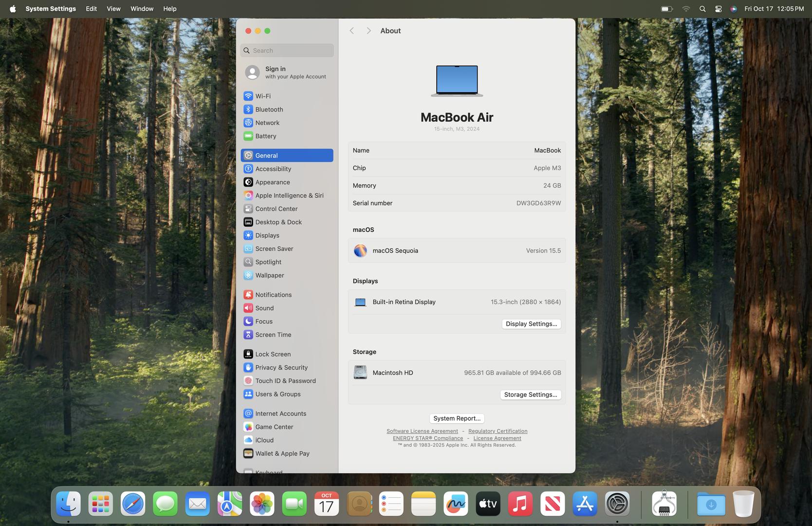Select Privacy & Security in sidebar

click(x=281, y=368)
